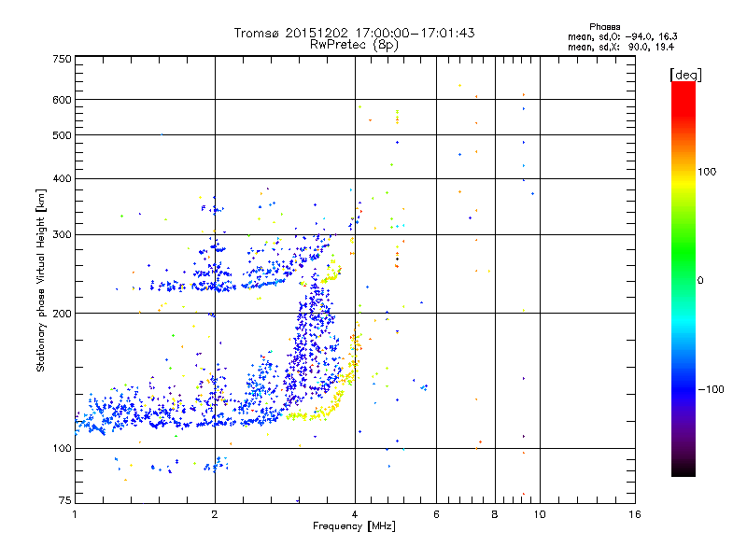Click the green zero-degree band of the colorbar

click(x=683, y=280)
